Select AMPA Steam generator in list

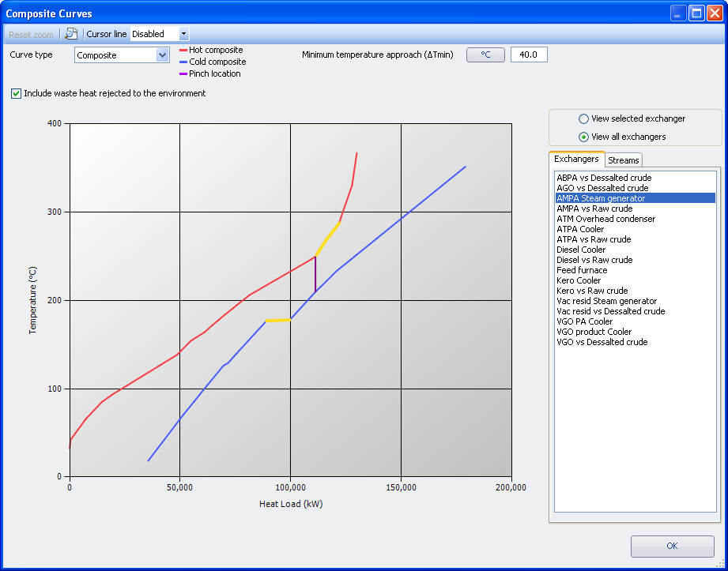tap(636, 198)
